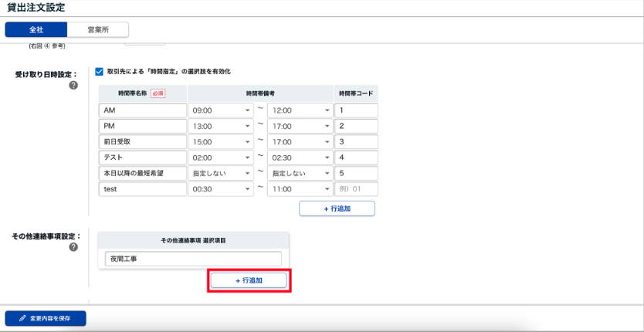Click help icon beside 受け取り日時設定
Image resolution: width=644 pixels, height=332 pixels.
pyautogui.click(x=73, y=85)
